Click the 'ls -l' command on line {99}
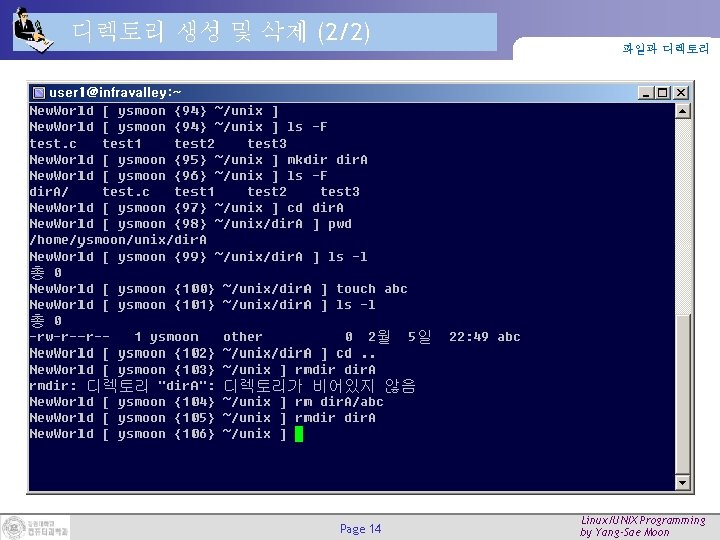The width and height of the screenshot is (720, 540). (x=348, y=257)
